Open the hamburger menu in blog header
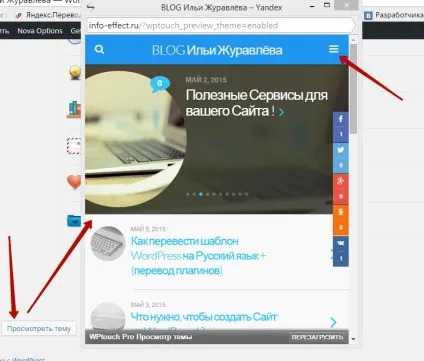Screen dimensions: 424x361 coord(334,49)
